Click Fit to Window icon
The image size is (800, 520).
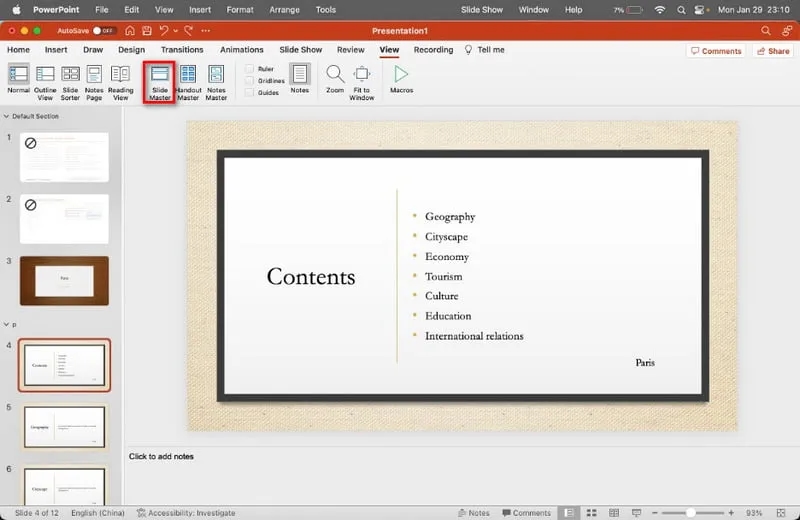point(362,75)
